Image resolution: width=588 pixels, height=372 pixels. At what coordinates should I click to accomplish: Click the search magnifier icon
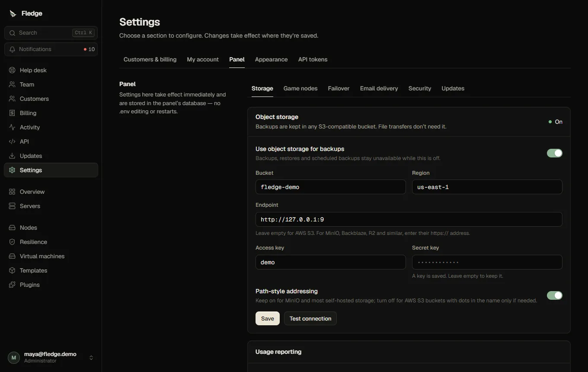13,33
